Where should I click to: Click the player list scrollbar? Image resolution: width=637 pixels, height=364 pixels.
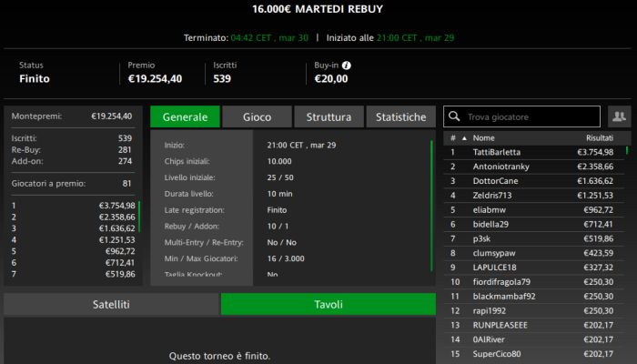pyautogui.click(x=627, y=150)
